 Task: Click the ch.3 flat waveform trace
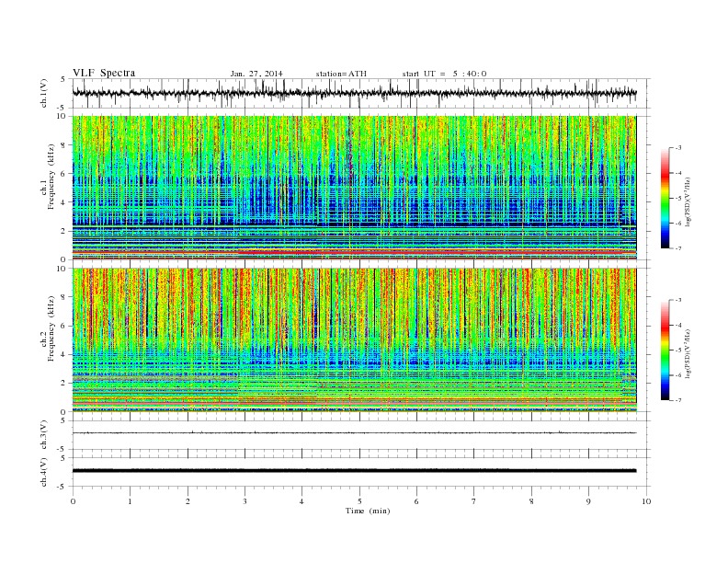(x=354, y=433)
